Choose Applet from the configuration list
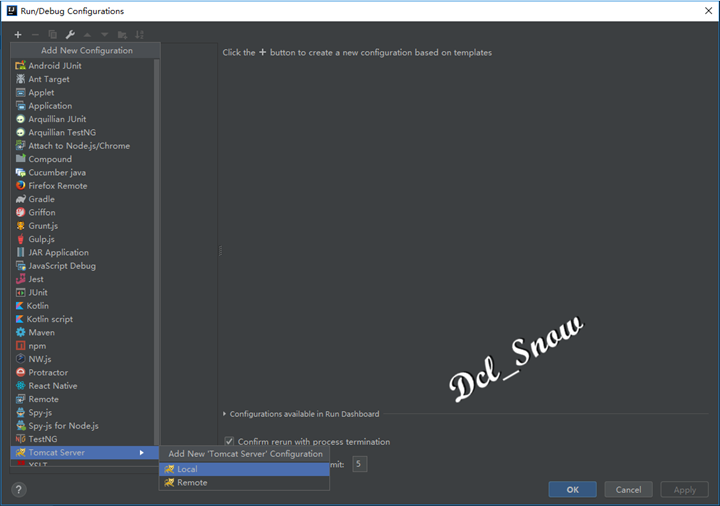The image size is (720, 506). coord(83,92)
